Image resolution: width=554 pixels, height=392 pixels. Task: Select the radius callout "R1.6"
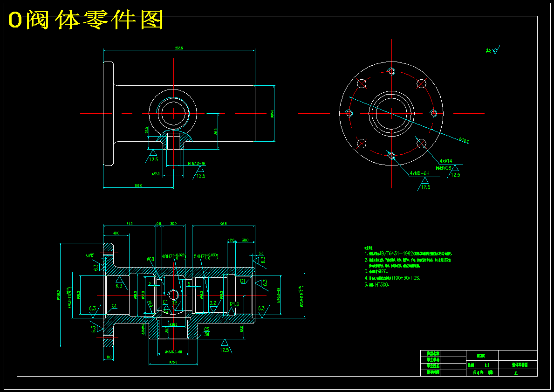click(x=234, y=304)
